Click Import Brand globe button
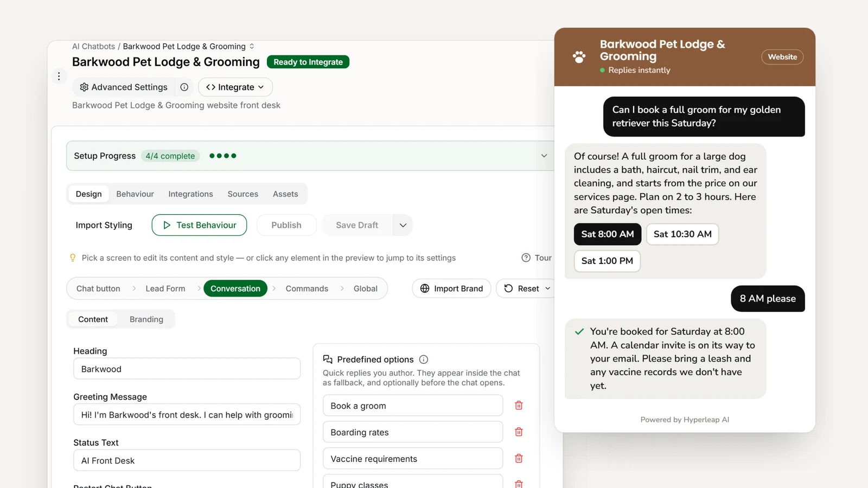This screenshot has width=868, height=488. click(x=451, y=288)
